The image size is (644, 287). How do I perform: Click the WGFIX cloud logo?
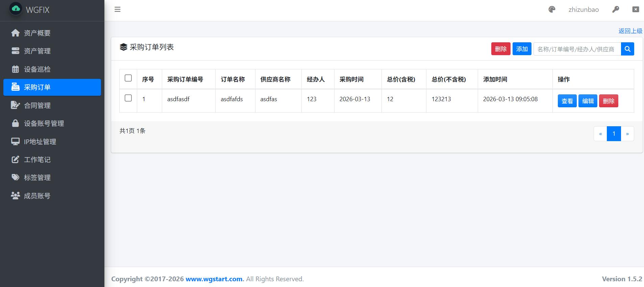pyautogui.click(x=16, y=9)
